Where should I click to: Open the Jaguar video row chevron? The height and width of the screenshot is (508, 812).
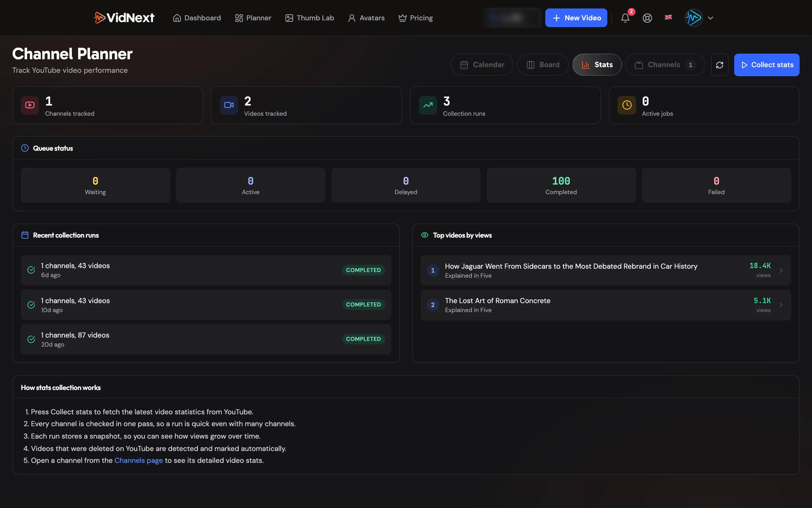click(781, 270)
